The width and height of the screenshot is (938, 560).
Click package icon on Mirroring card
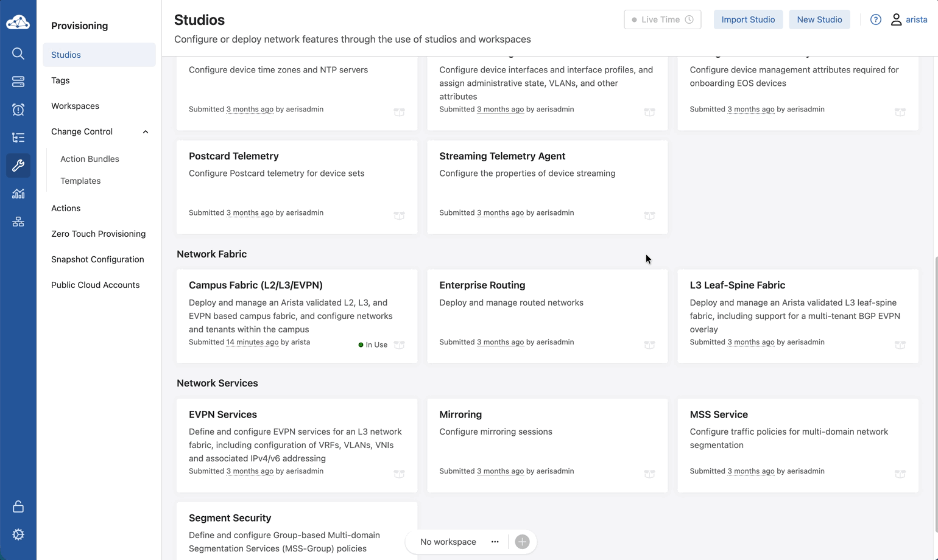point(649,474)
